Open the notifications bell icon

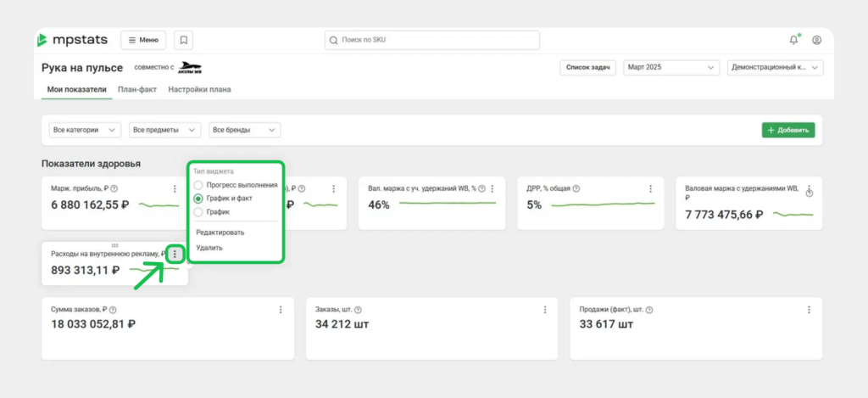point(793,40)
